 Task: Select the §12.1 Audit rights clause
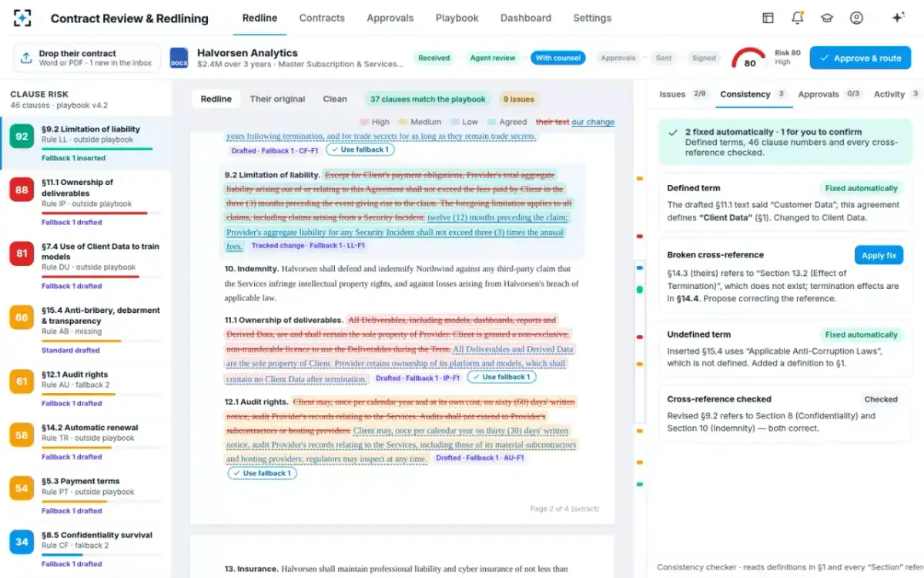(85, 387)
